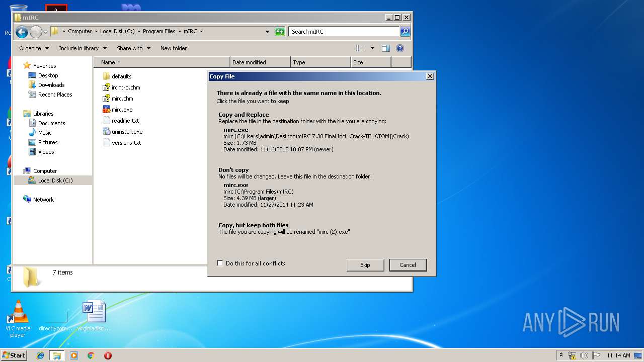Select the uninstall.exe file icon
Viewport: 644px width, 362px height.
(x=106, y=132)
